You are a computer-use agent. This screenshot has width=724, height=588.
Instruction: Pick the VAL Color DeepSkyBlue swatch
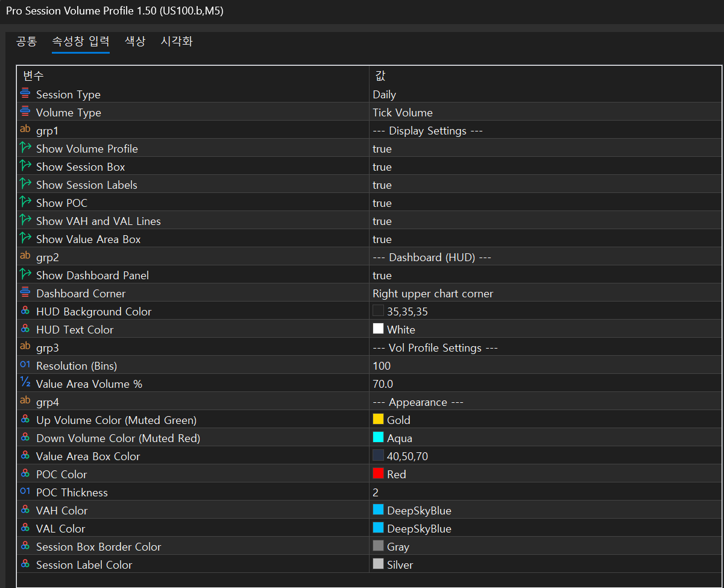378,528
